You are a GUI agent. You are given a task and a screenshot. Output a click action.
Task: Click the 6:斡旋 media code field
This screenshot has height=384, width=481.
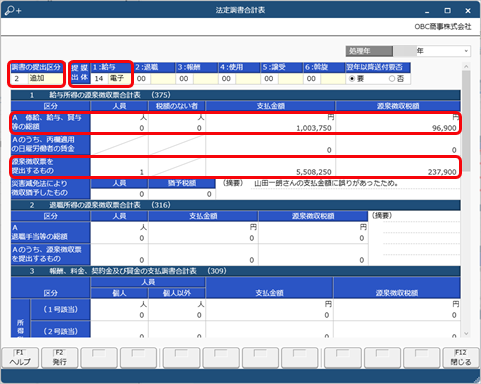(x=311, y=79)
